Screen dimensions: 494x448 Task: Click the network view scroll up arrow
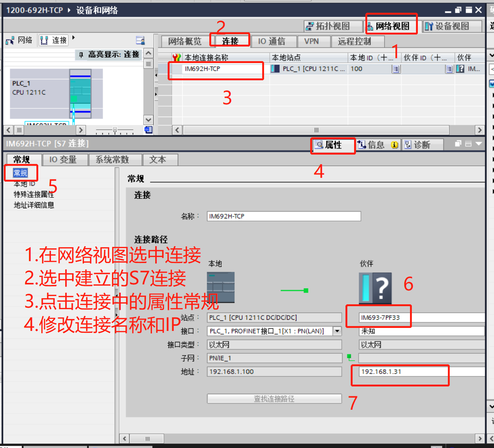click(x=149, y=53)
